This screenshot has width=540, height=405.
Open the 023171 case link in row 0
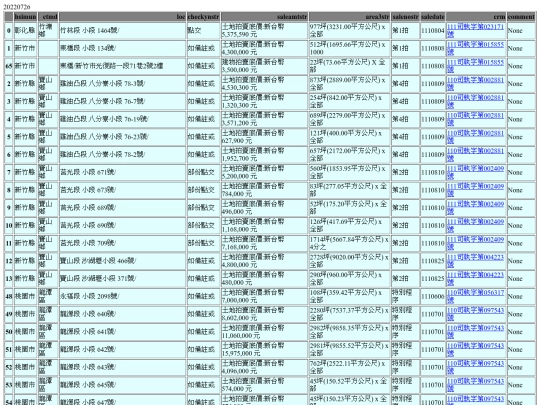pos(475,30)
